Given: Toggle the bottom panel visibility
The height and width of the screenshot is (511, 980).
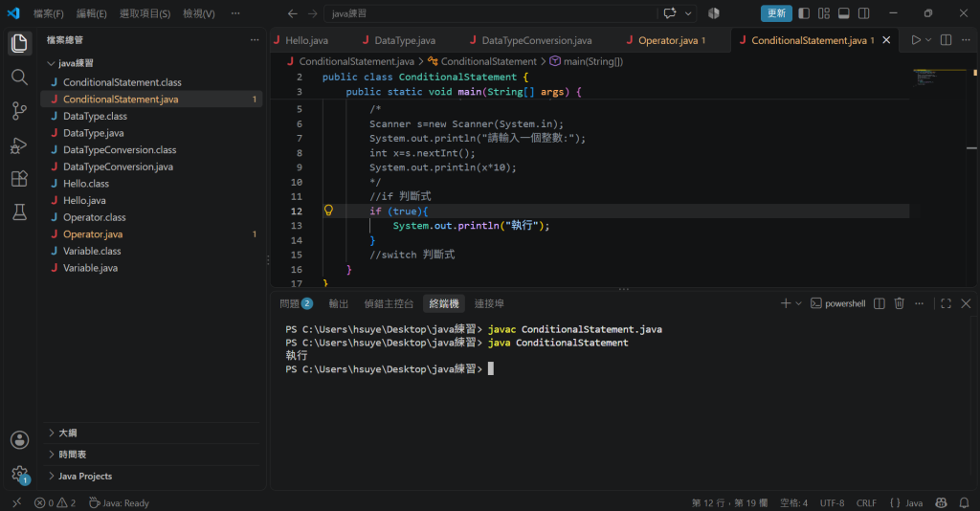Looking at the screenshot, I should point(844,13).
